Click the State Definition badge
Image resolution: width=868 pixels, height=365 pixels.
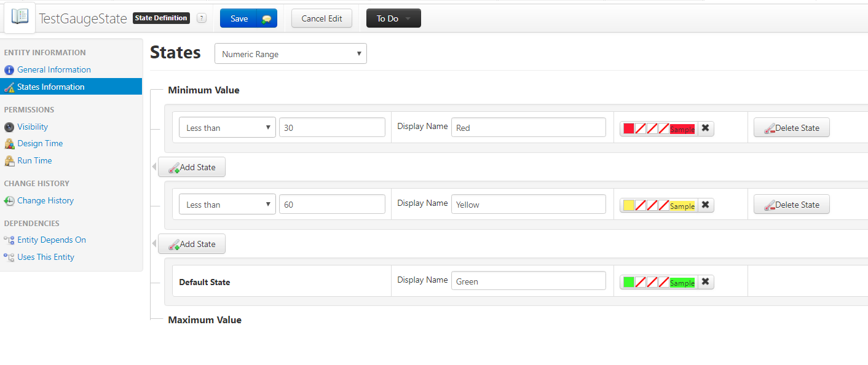(162, 18)
